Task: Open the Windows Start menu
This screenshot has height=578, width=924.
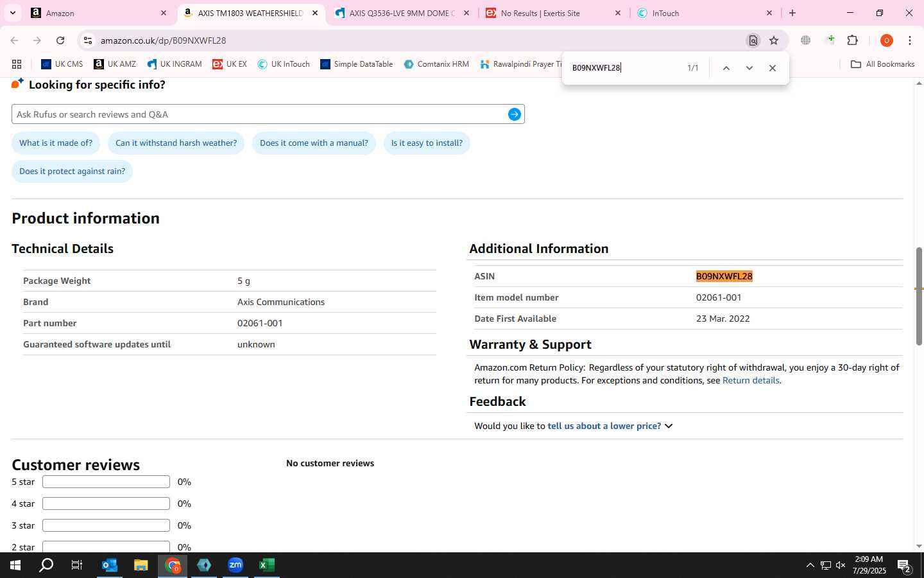Action: pyautogui.click(x=15, y=565)
